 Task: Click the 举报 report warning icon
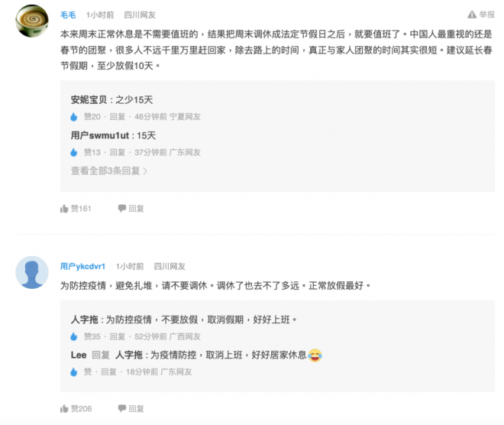(472, 15)
